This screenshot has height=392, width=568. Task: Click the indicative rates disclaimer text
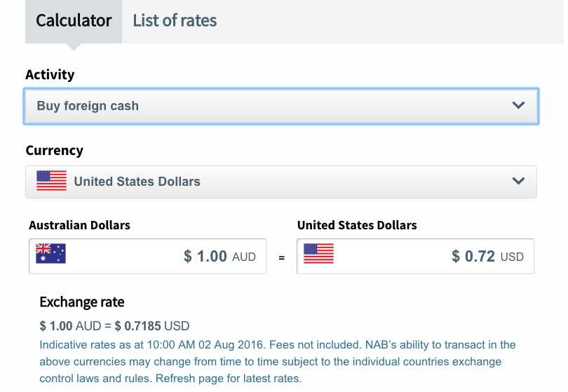click(x=278, y=362)
